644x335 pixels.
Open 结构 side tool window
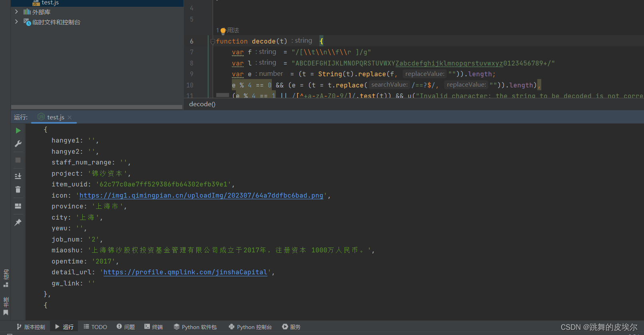pyautogui.click(x=6, y=278)
